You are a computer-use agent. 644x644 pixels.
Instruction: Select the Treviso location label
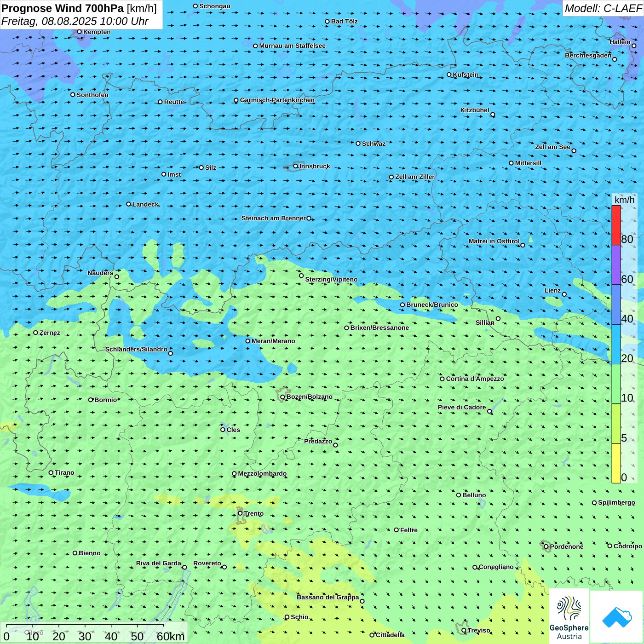(x=479, y=630)
